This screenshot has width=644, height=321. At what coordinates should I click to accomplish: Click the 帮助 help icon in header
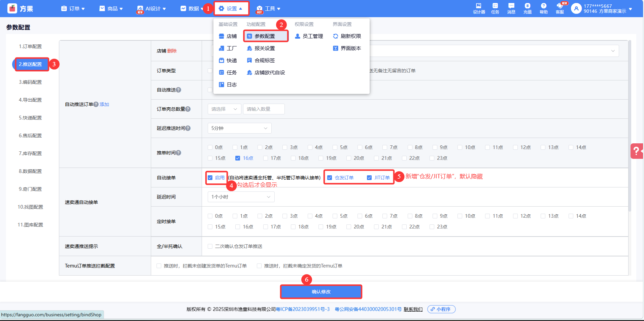(543, 8)
